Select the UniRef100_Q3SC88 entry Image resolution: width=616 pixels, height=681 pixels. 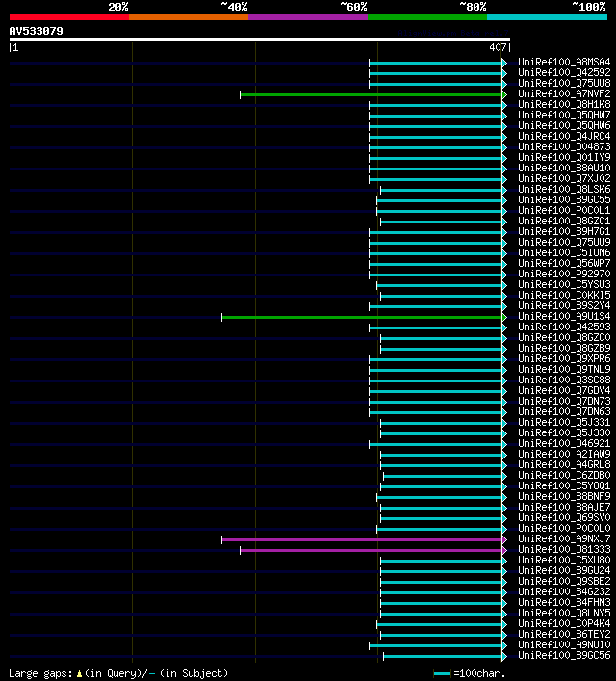[x=564, y=380]
